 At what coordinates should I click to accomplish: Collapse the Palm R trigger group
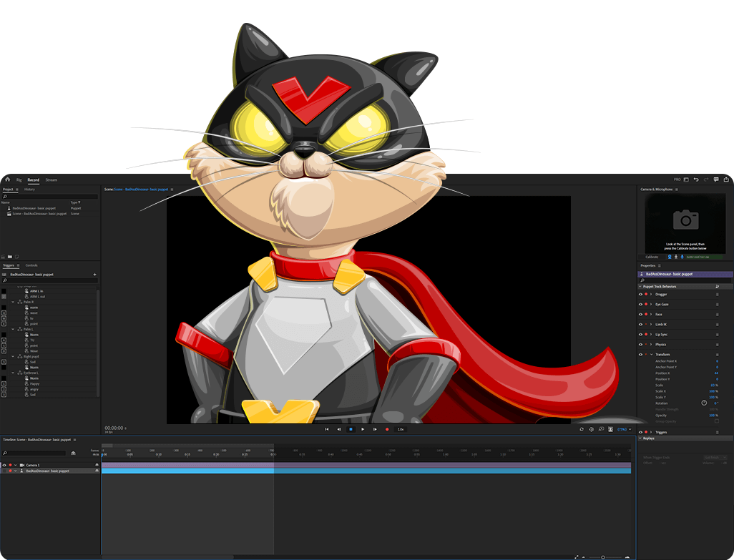click(x=13, y=302)
